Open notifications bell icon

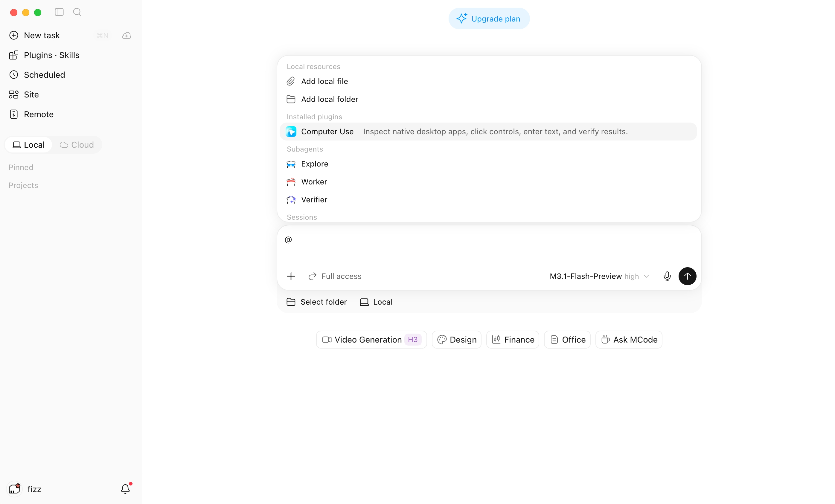point(125,488)
